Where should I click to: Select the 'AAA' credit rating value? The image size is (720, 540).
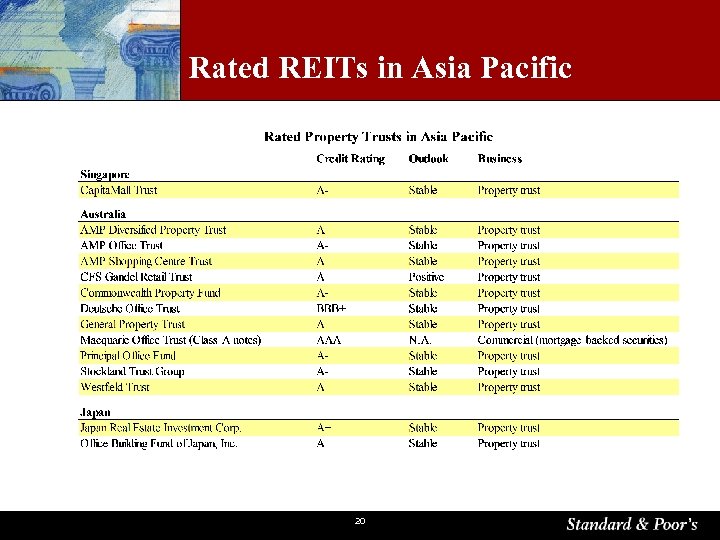[329, 340]
